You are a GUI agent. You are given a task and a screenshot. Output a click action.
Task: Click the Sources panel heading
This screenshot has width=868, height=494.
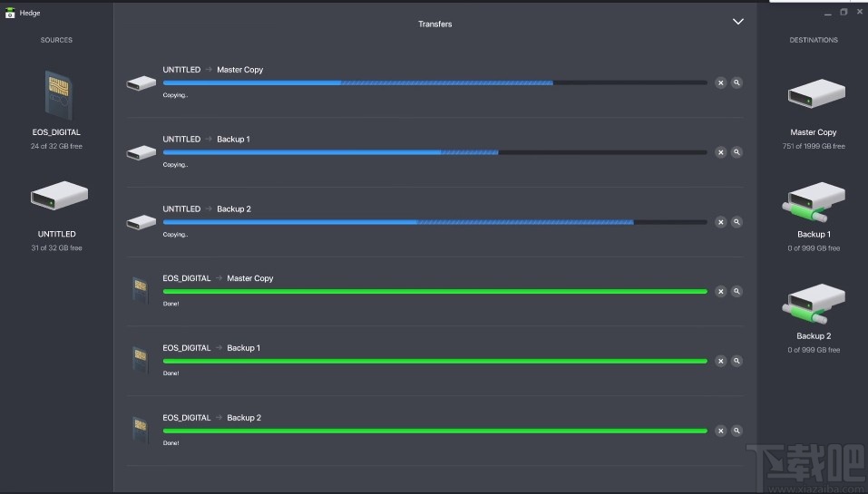pos(56,40)
